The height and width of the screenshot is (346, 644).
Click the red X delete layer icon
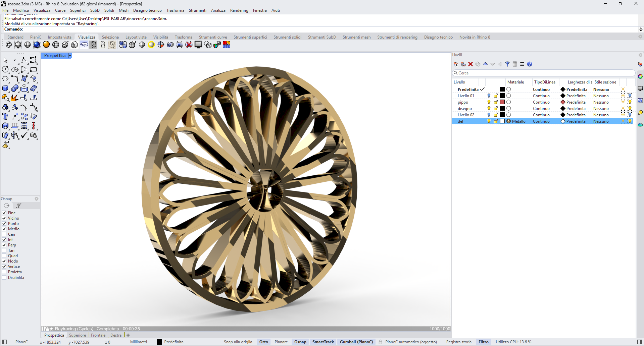470,64
